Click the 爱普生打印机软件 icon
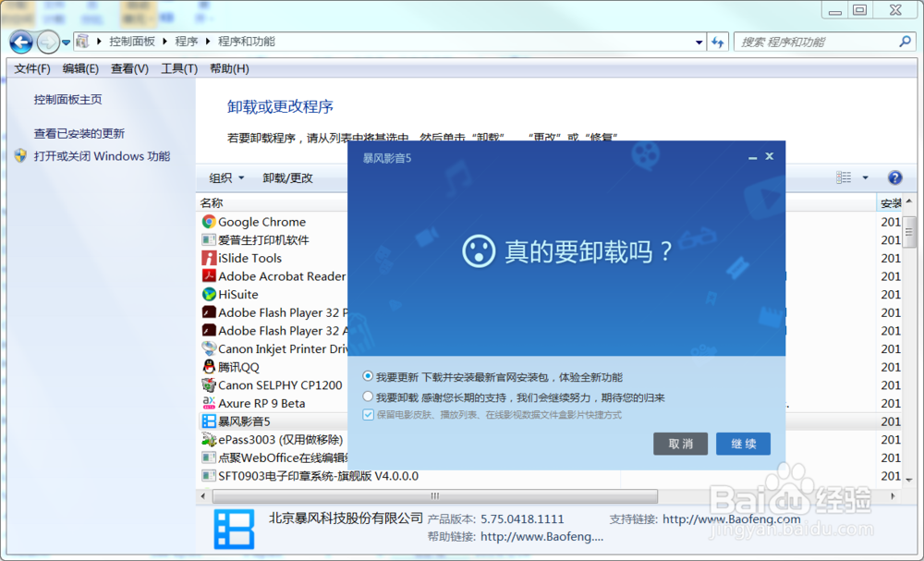This screenshot has width=924, height=561. (x=209, y=240)
